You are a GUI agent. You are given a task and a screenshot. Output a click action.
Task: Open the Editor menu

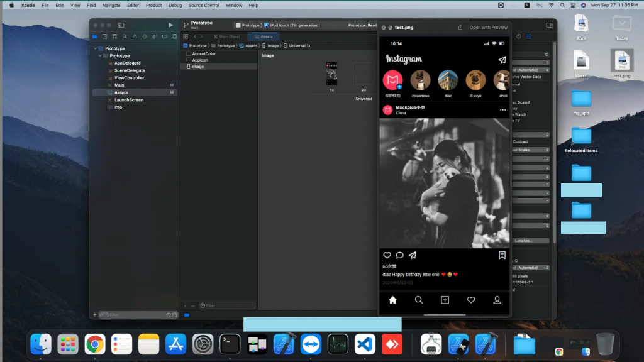133,5
